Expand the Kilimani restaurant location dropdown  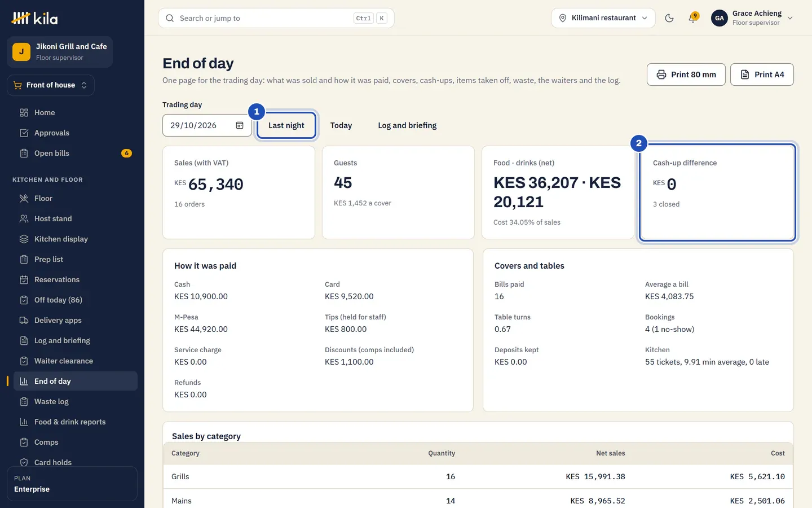[603, 18]
